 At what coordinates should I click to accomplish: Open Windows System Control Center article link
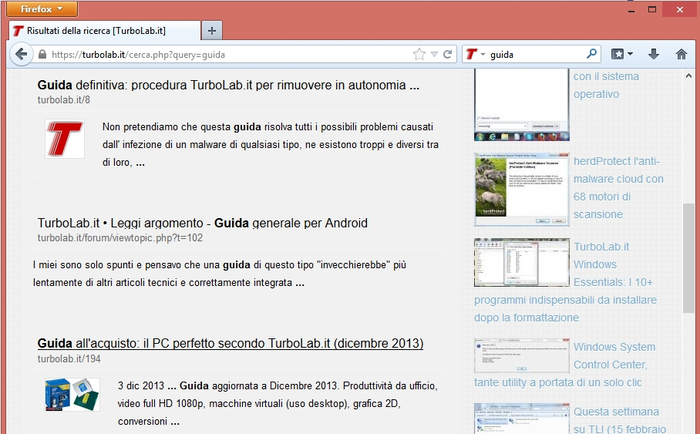click(x=565, y=364)
